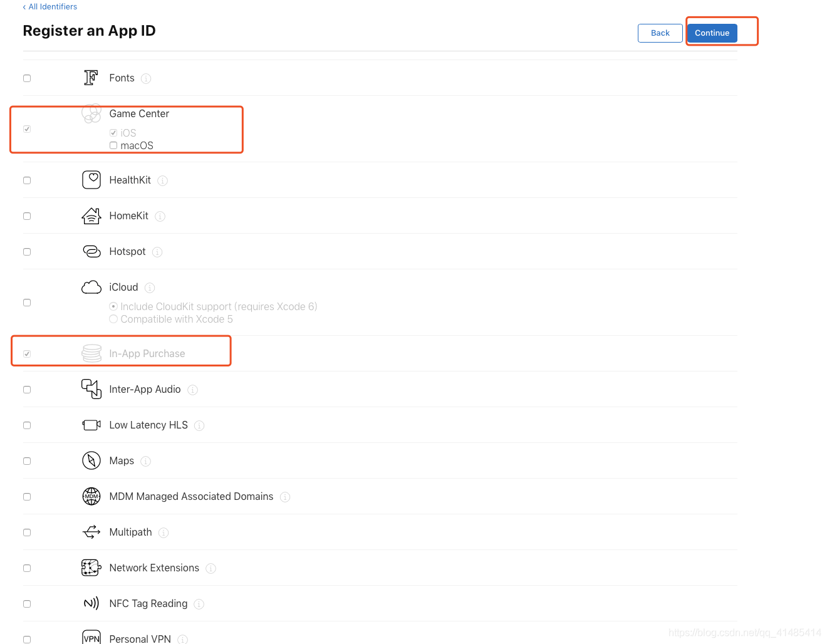
Task: Enable the Multipath checkbox
Action: tap(27, 532)
